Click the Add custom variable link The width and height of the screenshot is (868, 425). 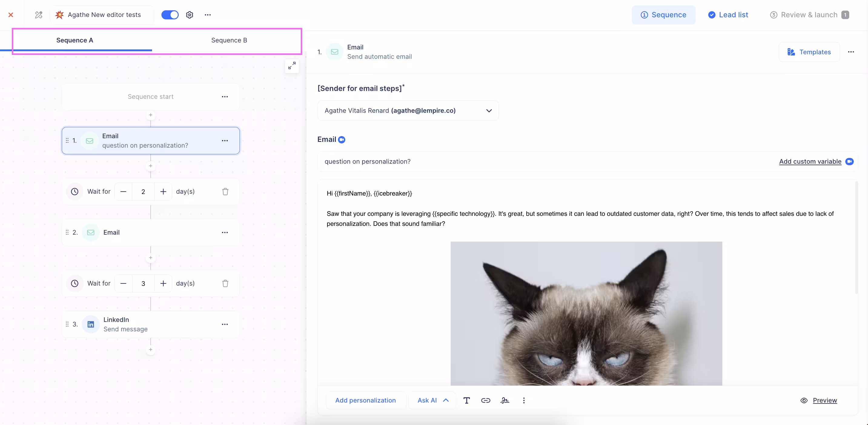810,162
